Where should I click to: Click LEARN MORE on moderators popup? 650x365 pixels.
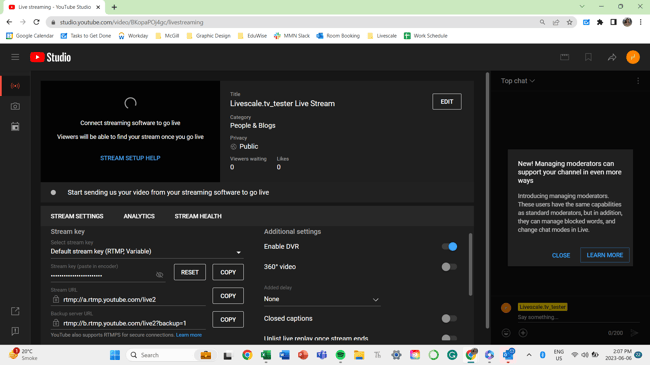604,255
